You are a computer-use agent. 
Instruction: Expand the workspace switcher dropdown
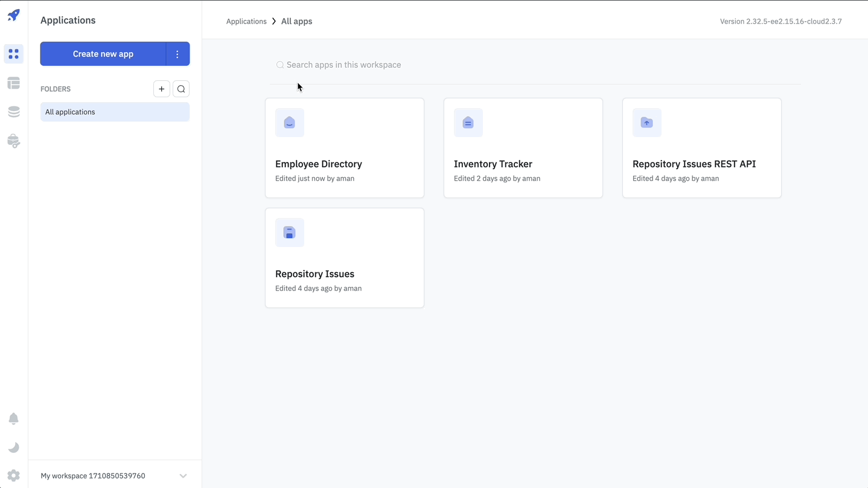click(183, 476)
